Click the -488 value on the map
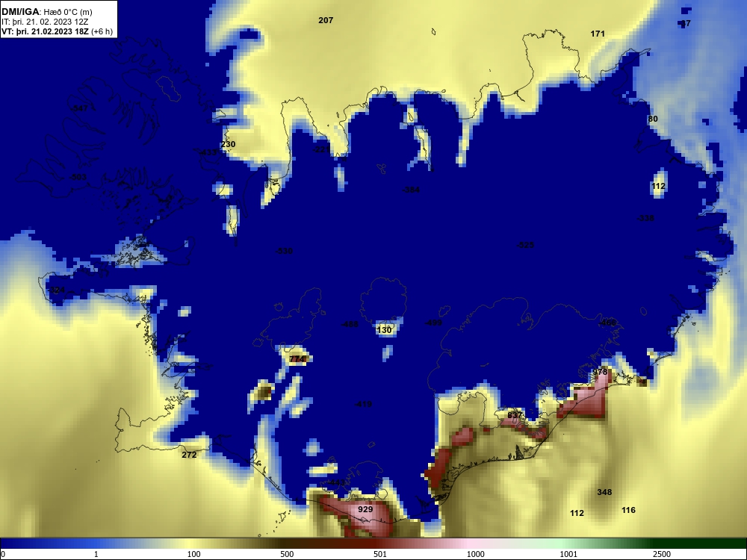This screenshot has width=747, height=560. (349, 324)
